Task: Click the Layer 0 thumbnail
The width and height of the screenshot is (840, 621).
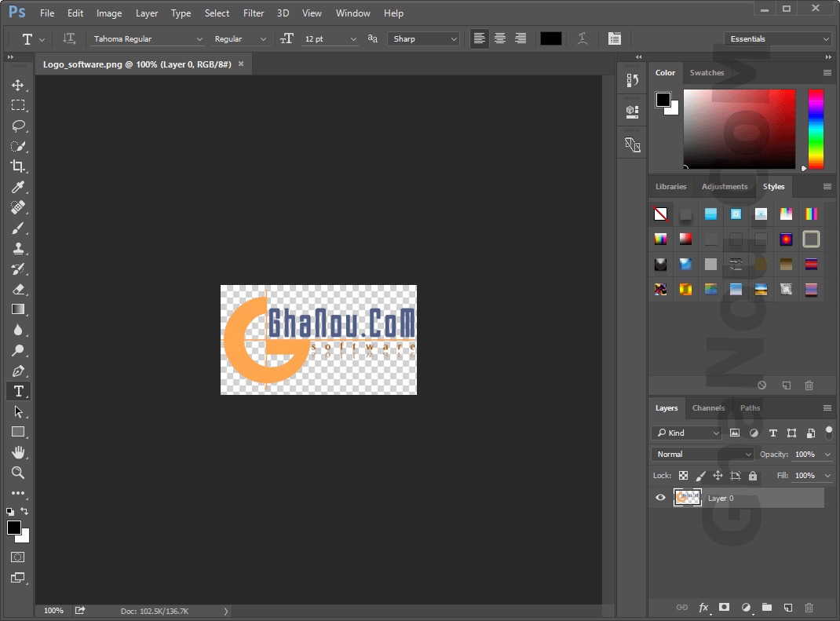Action: tap(688, 498)
